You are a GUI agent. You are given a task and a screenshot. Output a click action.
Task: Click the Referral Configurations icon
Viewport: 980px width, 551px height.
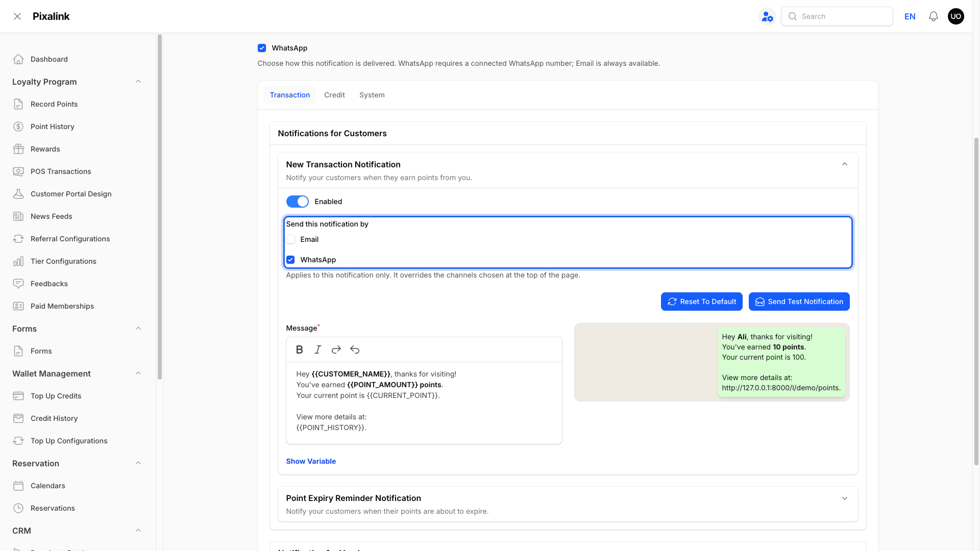pos(18,239)
